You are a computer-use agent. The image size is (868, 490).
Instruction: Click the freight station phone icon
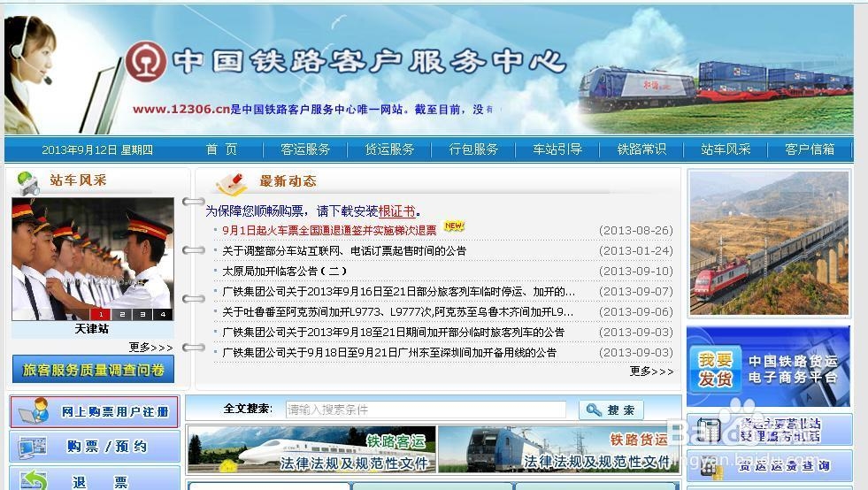(x=709, y=430)
